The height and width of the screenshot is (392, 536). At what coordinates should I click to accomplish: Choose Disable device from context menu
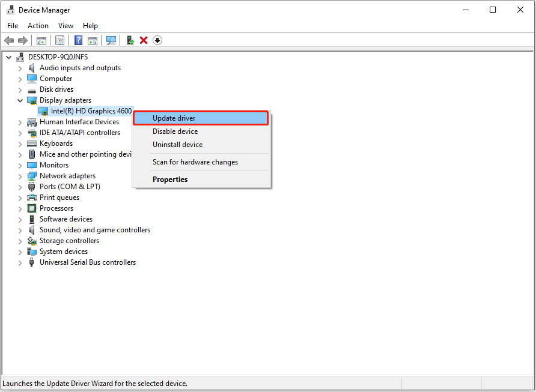click(x=201, y=131)
